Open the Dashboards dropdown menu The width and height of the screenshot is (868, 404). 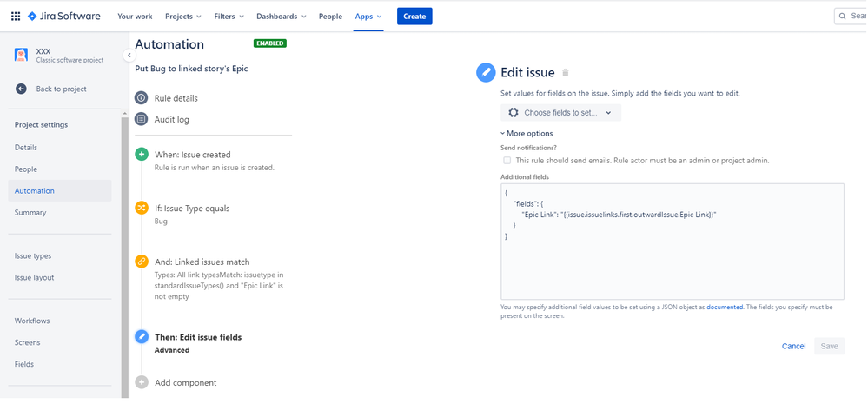[x=282, y=16]
